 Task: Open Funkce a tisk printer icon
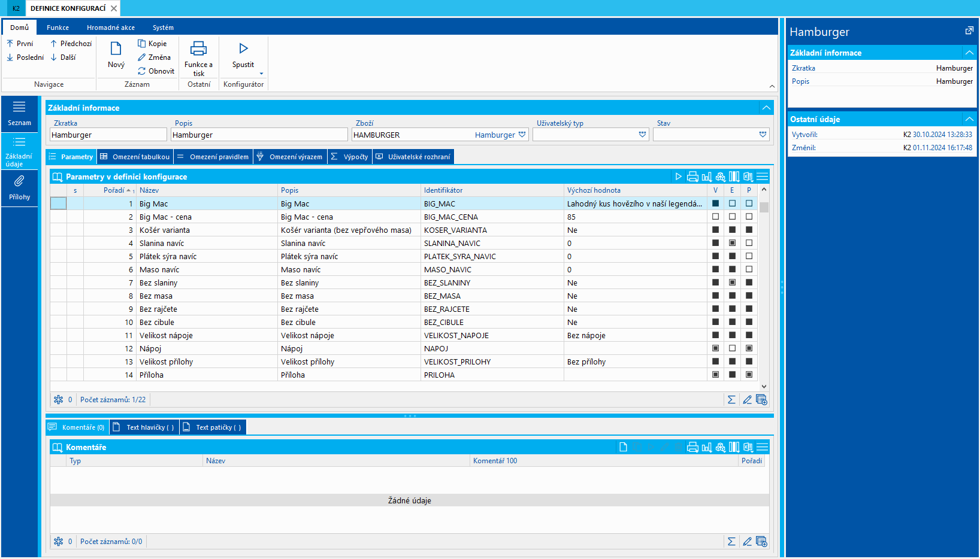(x=198, y=49)
